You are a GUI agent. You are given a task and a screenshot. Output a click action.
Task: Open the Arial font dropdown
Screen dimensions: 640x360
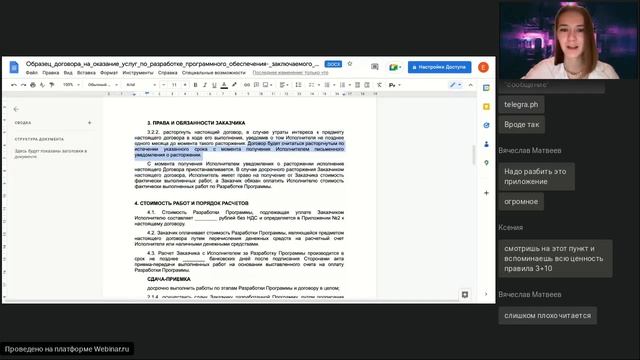[x=141, y=85]
